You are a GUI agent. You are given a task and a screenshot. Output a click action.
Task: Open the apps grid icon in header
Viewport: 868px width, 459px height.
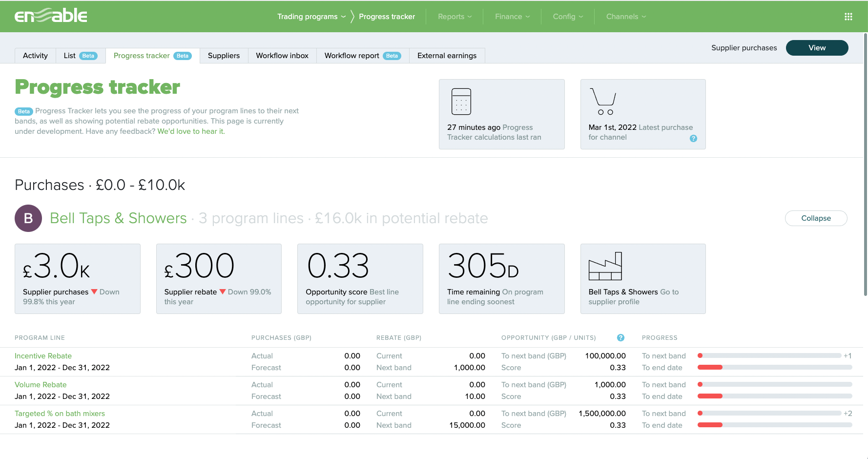(x=848, y=17)
